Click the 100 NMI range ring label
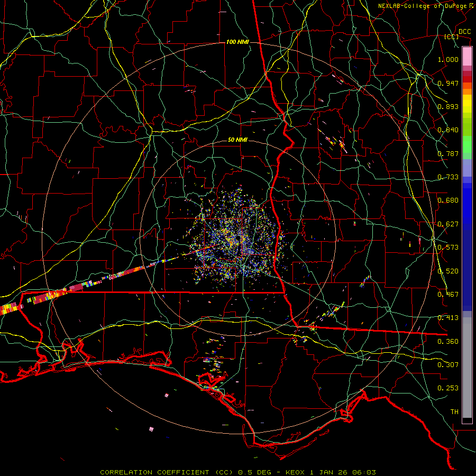476x476 pixels. pos(237,42)
